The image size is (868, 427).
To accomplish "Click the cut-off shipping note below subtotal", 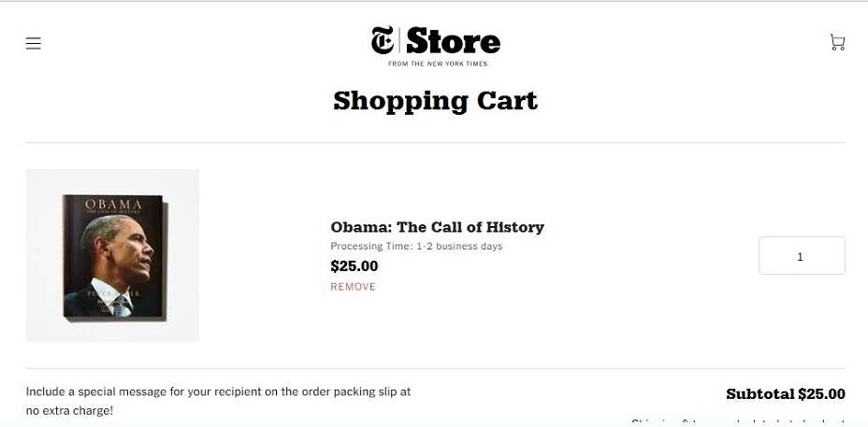I will click(x=738, y=422).
